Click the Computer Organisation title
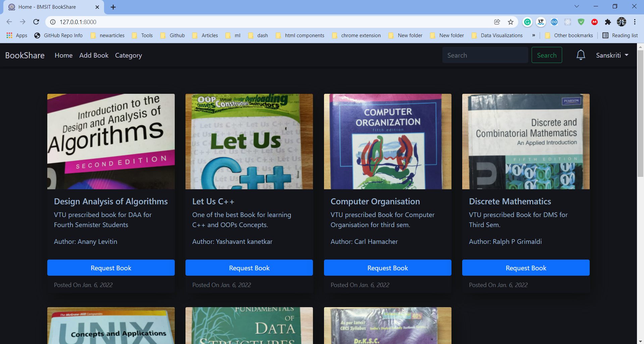644x344 pixels. [375, 201]
